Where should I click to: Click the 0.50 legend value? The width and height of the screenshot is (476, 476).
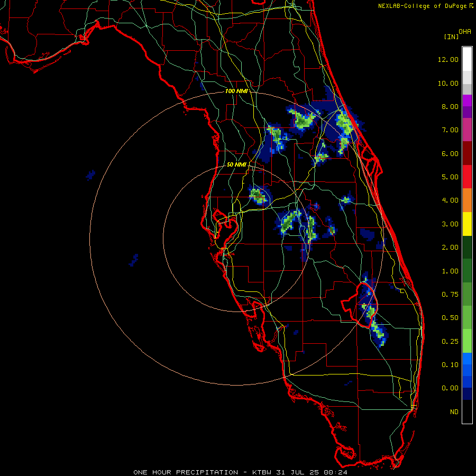point(450,318)
